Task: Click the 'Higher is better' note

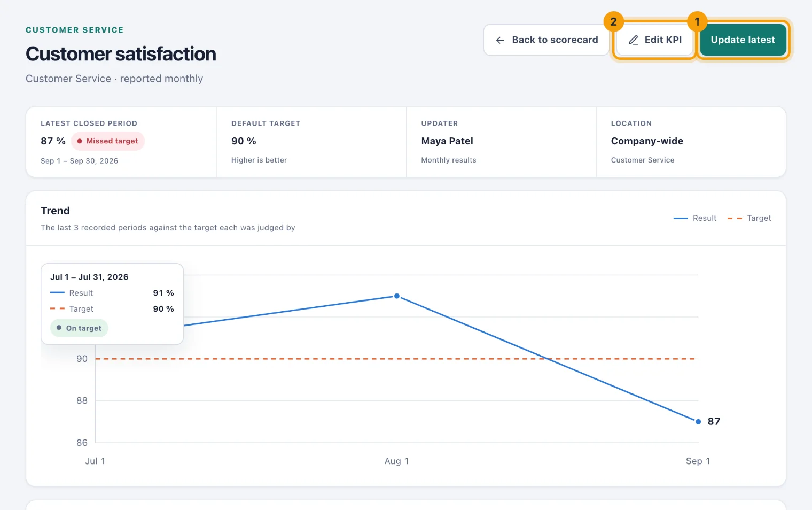Action: click(x=259, y=160)
